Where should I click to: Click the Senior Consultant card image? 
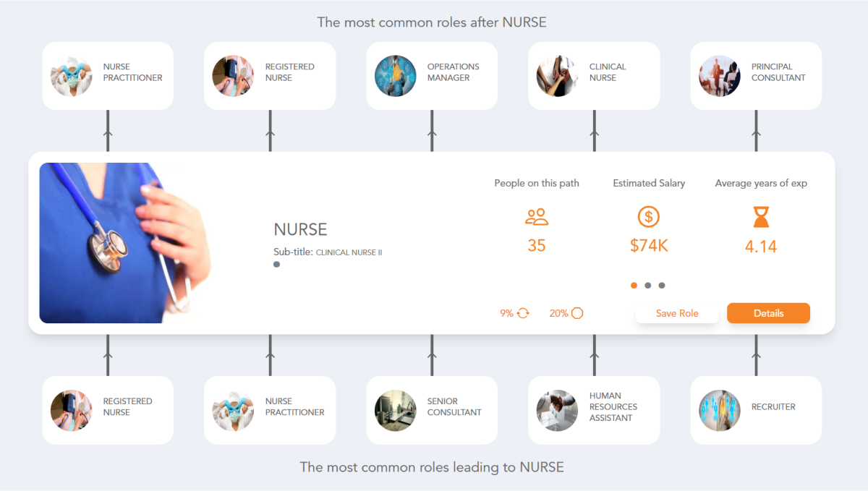[396, 410]
